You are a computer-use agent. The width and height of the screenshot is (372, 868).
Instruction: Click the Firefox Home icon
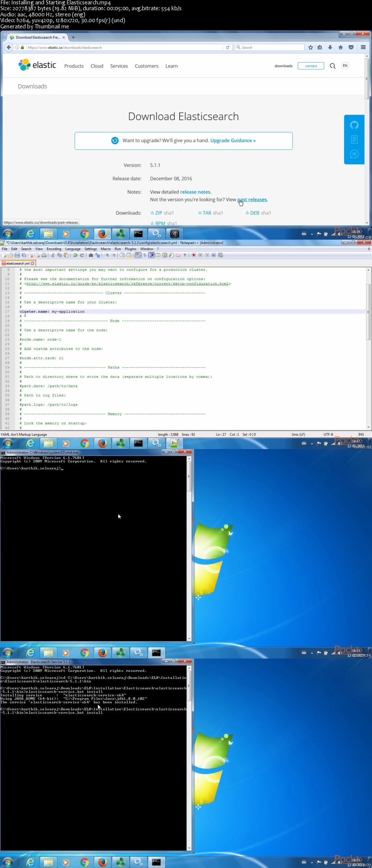pyautogui.click(x=340, y=47)
